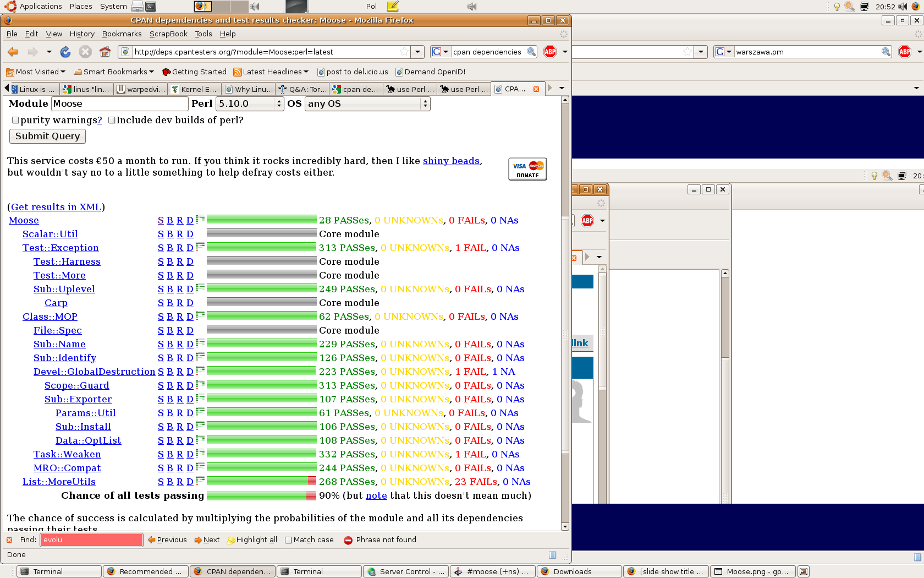The width and height of the screenshot is (924, 578).
Task: Click the VISA Donate image
Action: pyautogui.click(x=527, y=169)
